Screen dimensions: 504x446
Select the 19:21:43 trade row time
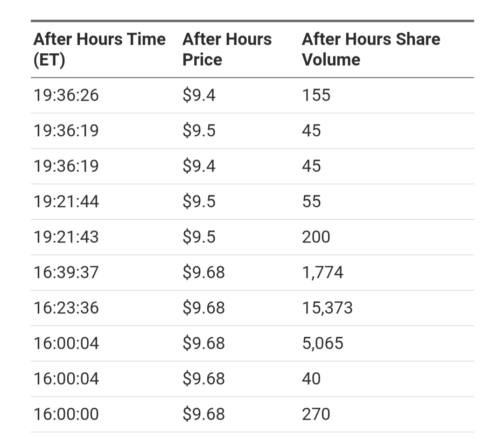(x=66, y=237)
